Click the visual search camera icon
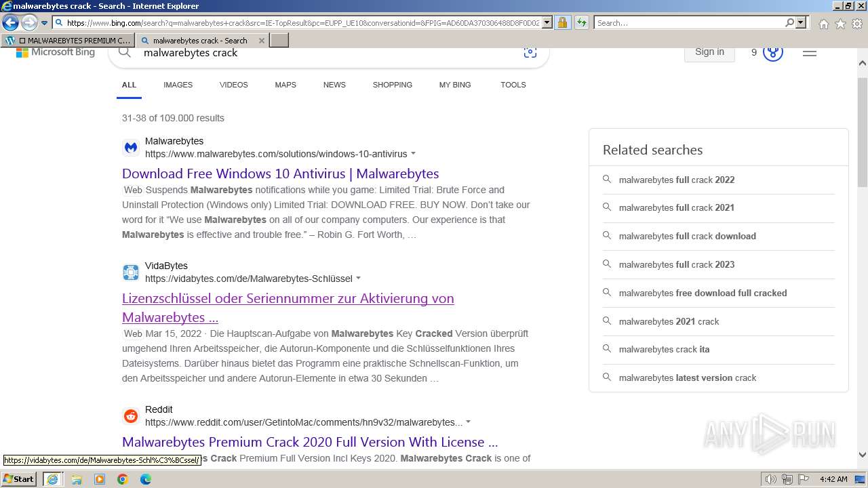This screenshot has width=868, height=488. 530,52
